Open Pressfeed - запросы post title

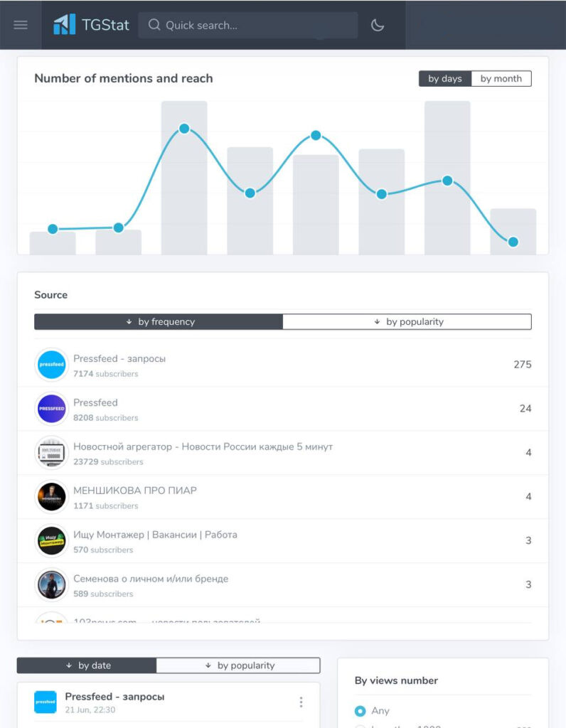click(x=114, y=697)
